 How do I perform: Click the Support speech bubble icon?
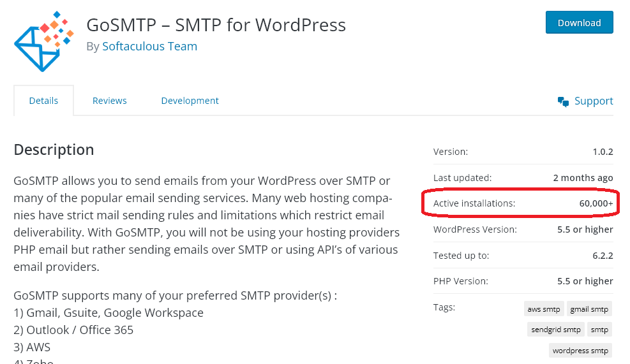(563, 101)
